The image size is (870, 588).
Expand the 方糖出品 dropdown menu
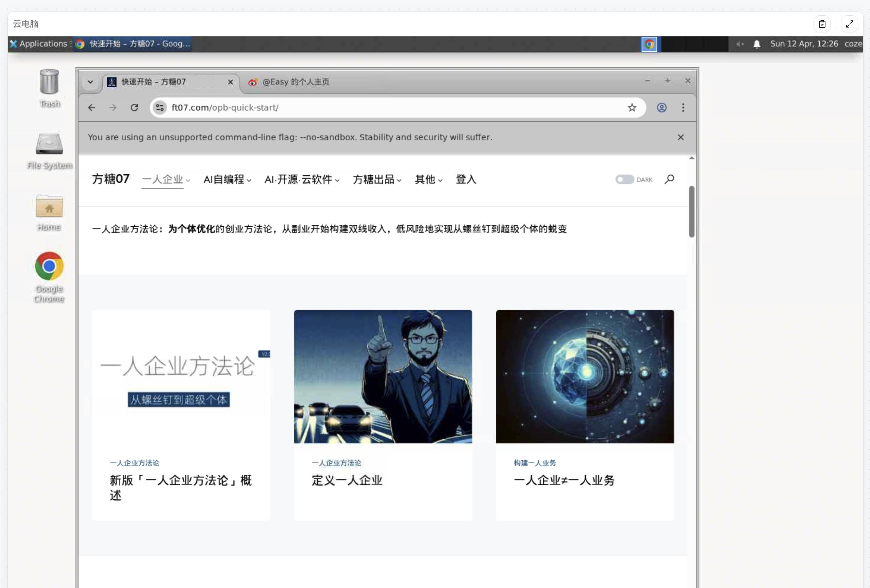coord(377,179)
